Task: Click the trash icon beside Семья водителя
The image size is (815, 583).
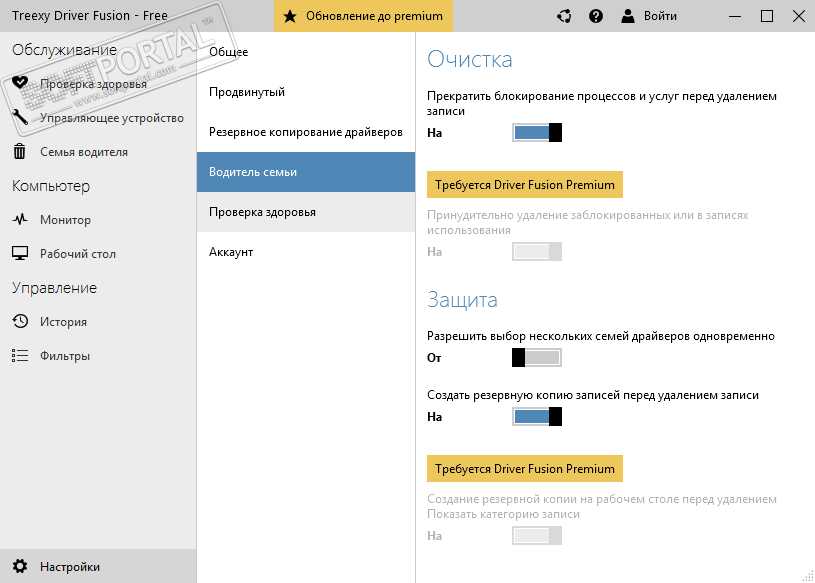Action: pos(20,152)
